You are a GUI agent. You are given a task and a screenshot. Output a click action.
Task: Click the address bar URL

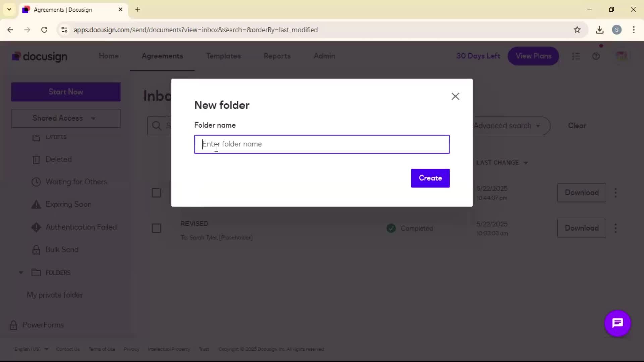tap(196, 30)
